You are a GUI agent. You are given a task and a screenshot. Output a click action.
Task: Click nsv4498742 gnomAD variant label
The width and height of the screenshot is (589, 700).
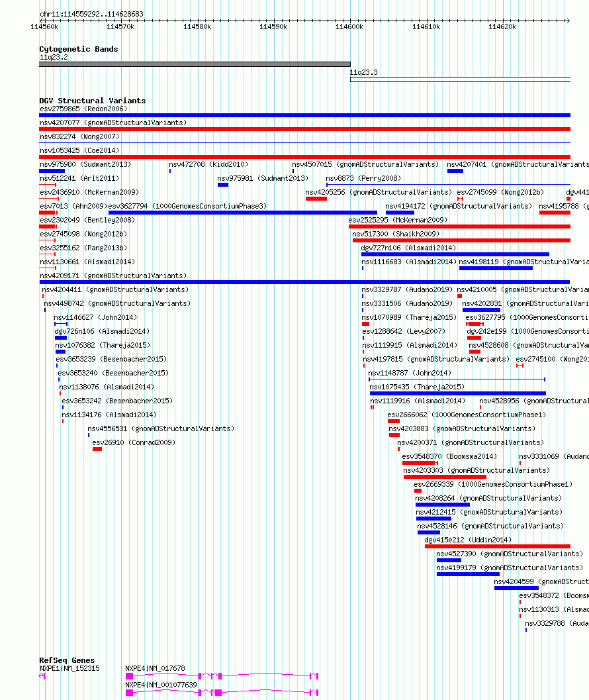[x=117, y=302]
